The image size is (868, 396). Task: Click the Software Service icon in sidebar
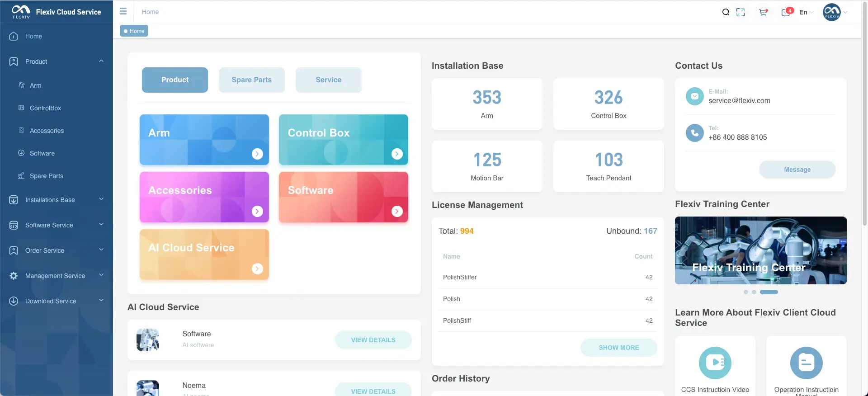click(x=14, y=225)
